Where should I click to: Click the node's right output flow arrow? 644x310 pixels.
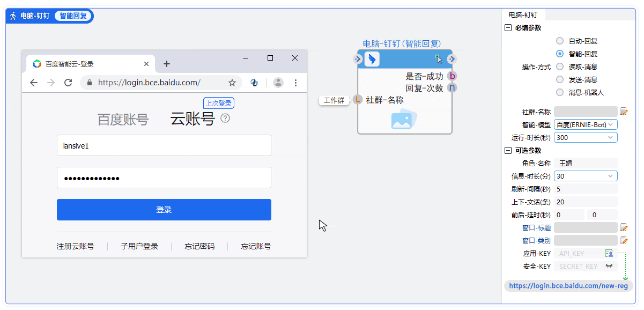[452, 59]
